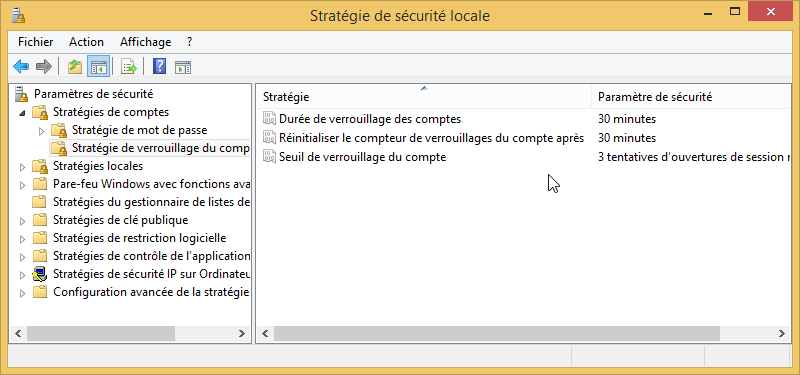The width and height of the screenshot is (800, 375).
Task: Toggle the action pane toolbar icon
Action: click(183, 67)
